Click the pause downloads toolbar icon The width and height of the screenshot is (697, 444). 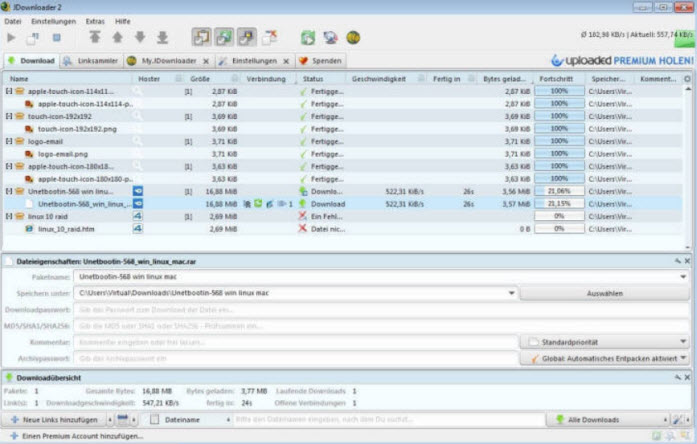coord(33,38)
